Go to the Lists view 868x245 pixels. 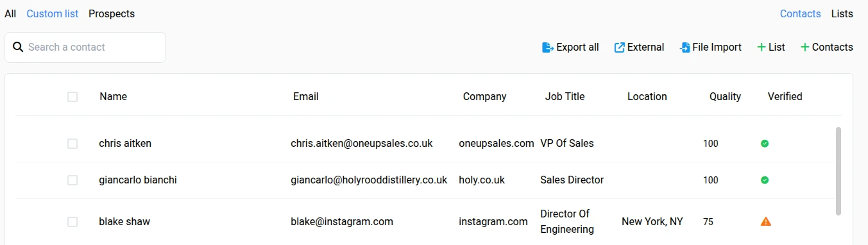click(842, 13)
